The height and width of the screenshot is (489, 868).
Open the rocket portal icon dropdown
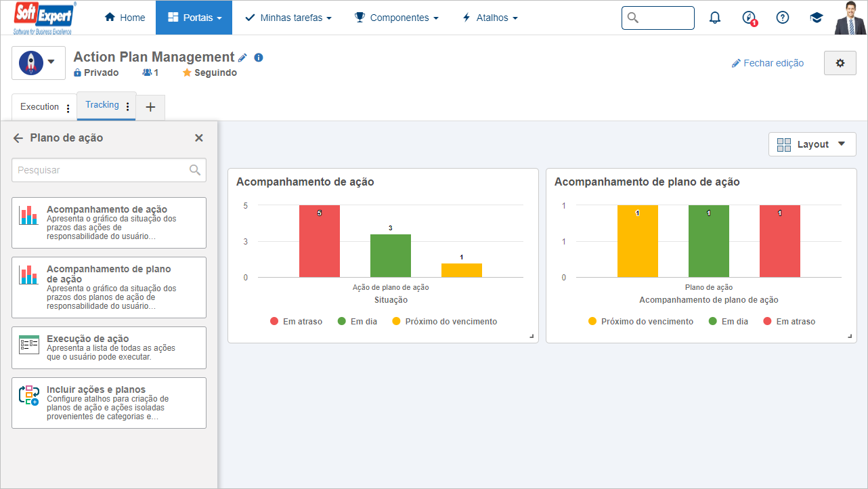(x=39, y=63)
